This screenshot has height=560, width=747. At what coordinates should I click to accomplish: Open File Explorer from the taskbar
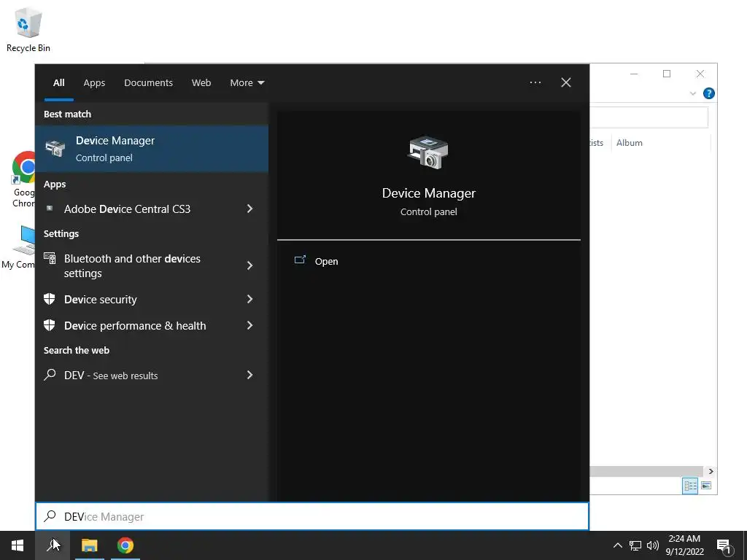(x=89, y=545)
